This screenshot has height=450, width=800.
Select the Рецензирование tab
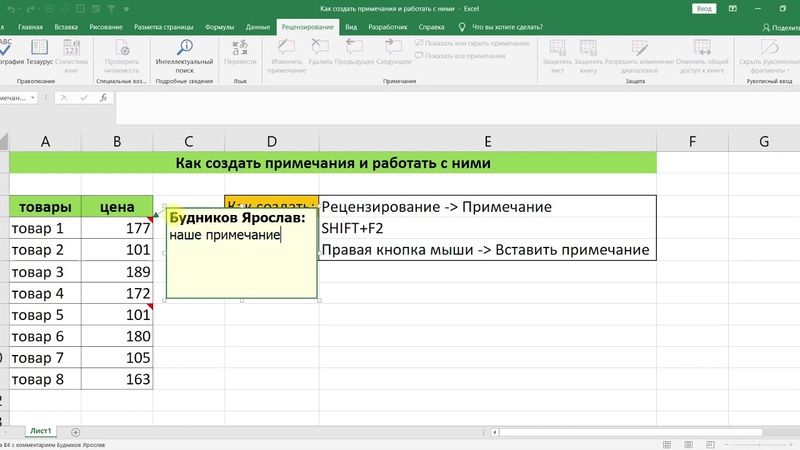tap(307, 27)
